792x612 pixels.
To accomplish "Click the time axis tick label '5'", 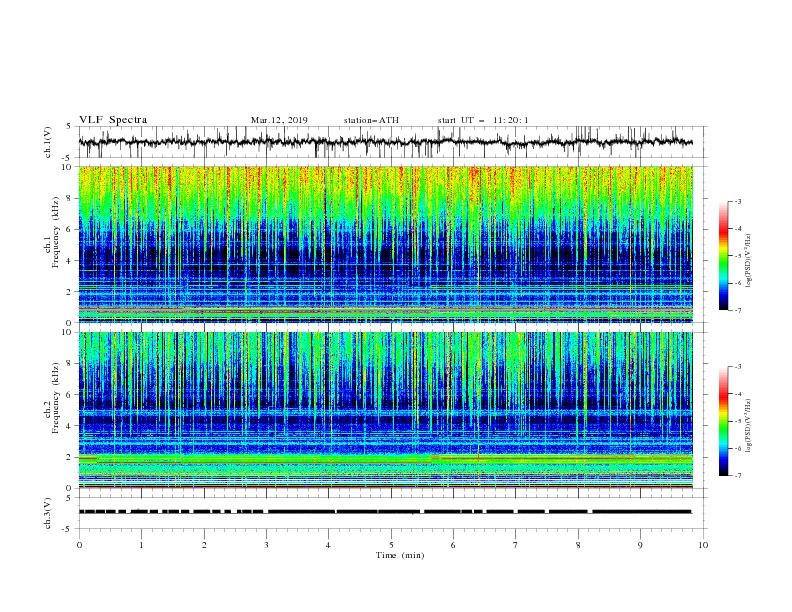I will click(x=391, y=545).
